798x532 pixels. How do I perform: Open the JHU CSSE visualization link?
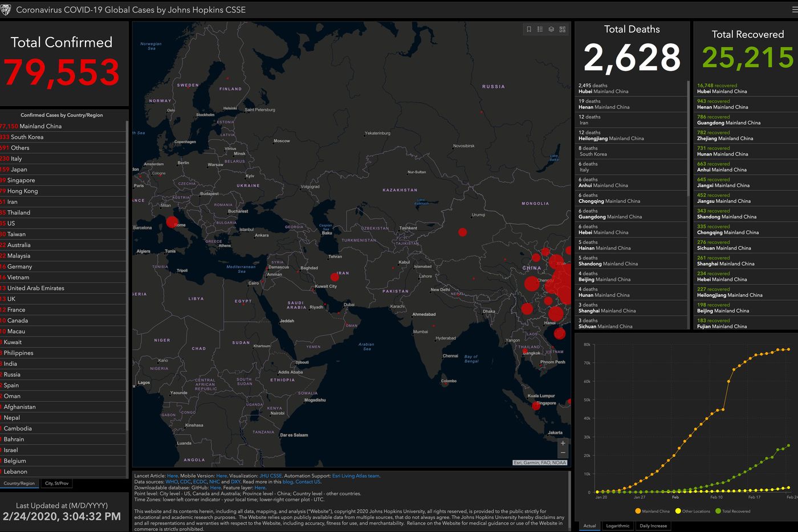[x=271, y=476]
